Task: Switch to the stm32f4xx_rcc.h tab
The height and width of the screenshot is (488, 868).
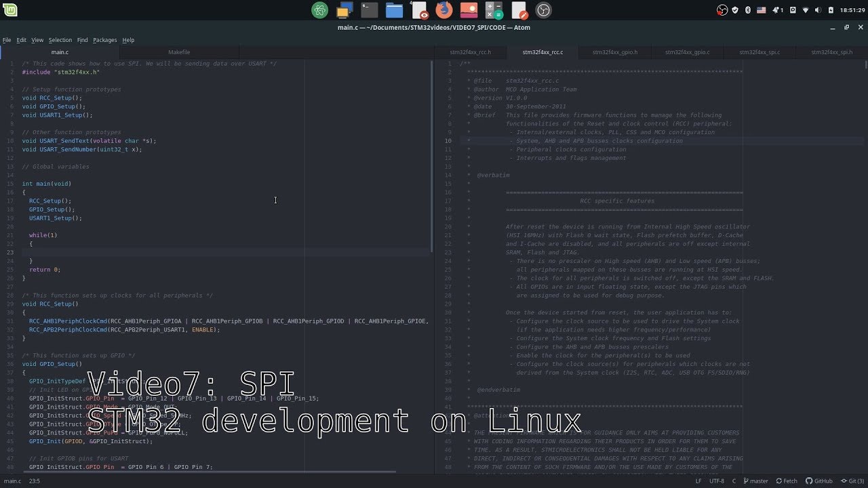Action: pos(471,52)
